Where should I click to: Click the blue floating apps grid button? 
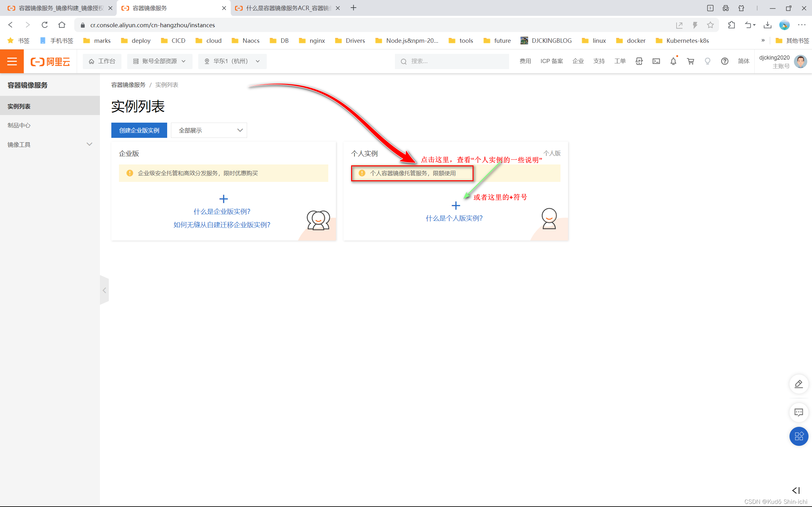coord(798,436)
